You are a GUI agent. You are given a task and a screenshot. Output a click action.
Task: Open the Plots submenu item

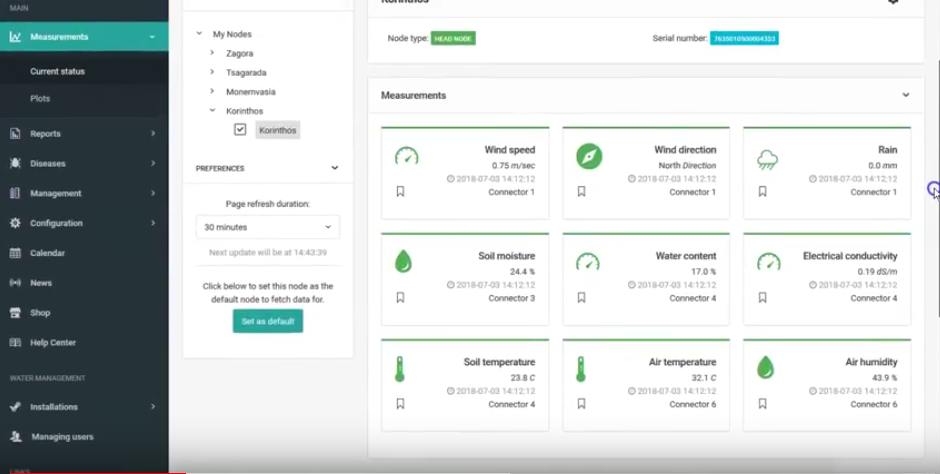click(40, 99)
